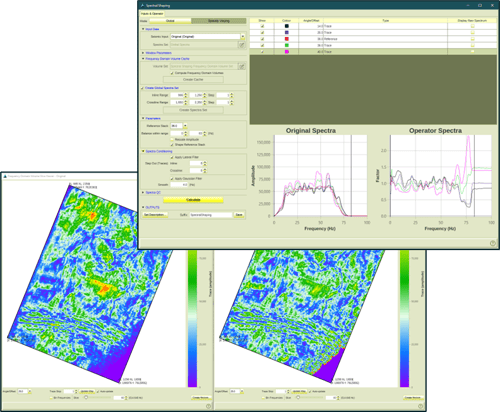Toggle Shape Reference Stack checkbox

172,145
